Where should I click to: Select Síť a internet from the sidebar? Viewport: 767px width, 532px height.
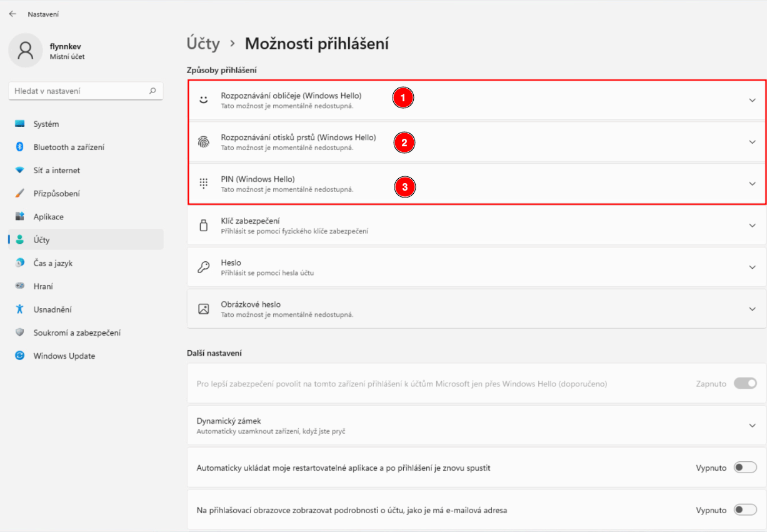pos(57,170)
